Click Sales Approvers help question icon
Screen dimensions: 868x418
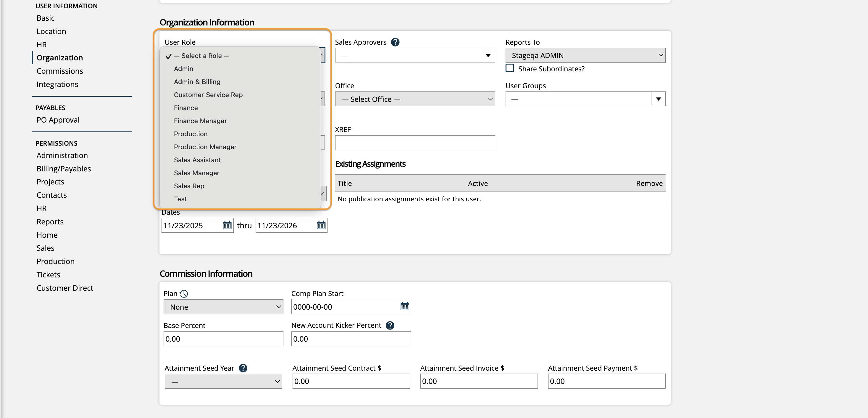click(x=395, y=42)
